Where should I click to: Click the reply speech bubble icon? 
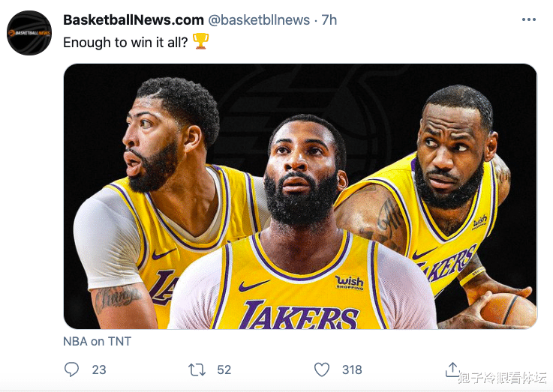tap(72, 370)
